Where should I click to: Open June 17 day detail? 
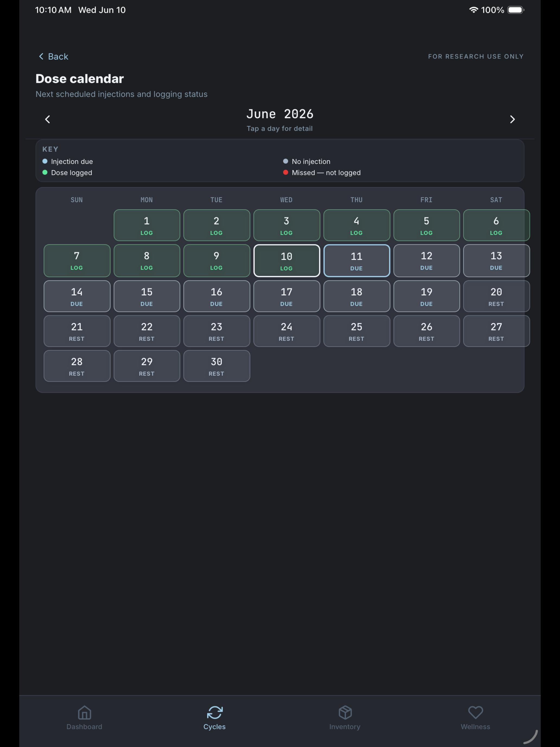[287, 296]
